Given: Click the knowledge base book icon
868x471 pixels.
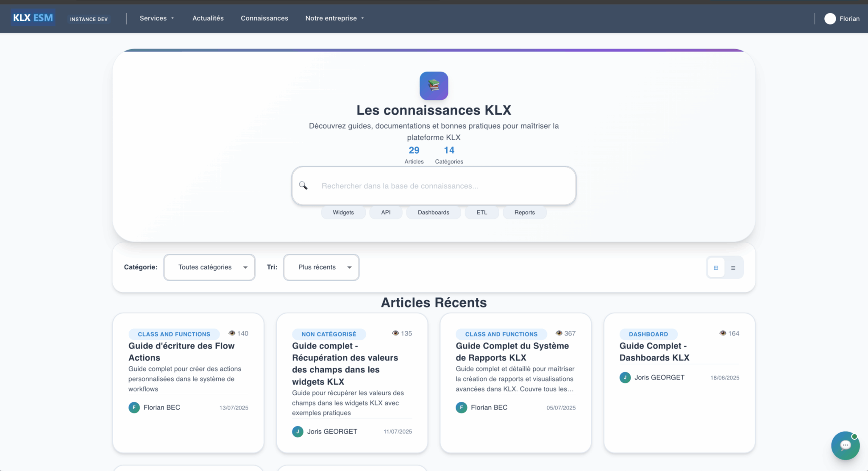Looking at the screenshot, I should tap(434, 86).
